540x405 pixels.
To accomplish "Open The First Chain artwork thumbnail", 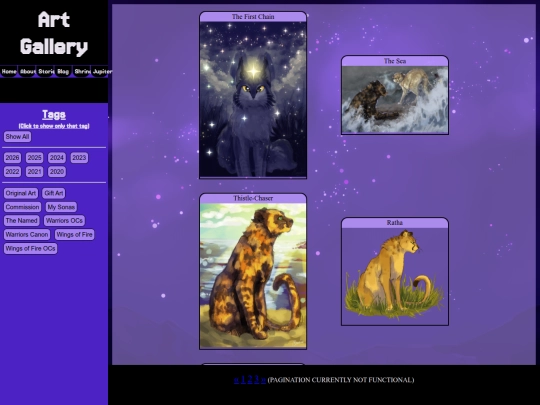I will point(253,100).
